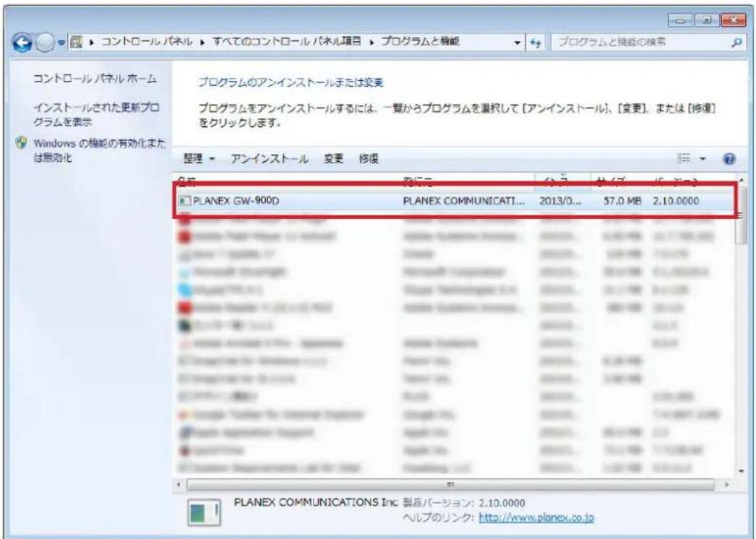Click publisher PLANEX COMMUNICATI... cell
The width and height of the screenshot is (756, 539).
click(x=463, y=201)
